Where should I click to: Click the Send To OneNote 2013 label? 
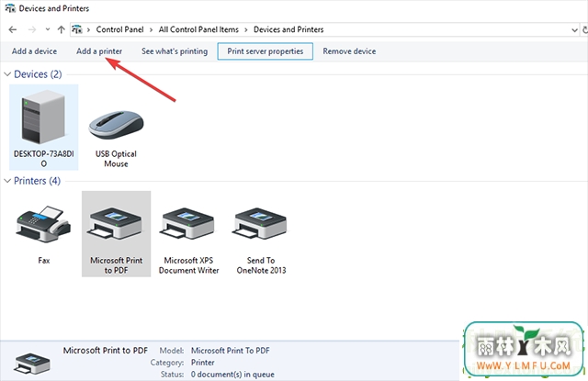[x=261, y=265]
